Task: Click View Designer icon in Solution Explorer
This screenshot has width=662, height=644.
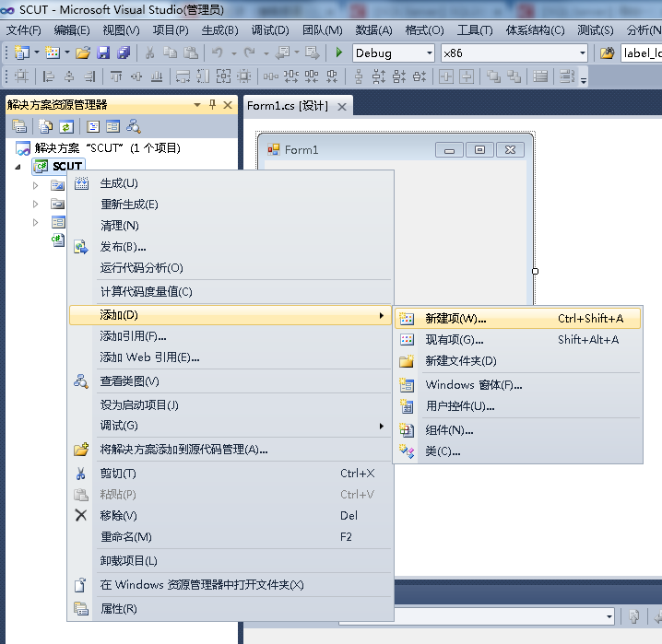Action: click(x=113, y=126)
